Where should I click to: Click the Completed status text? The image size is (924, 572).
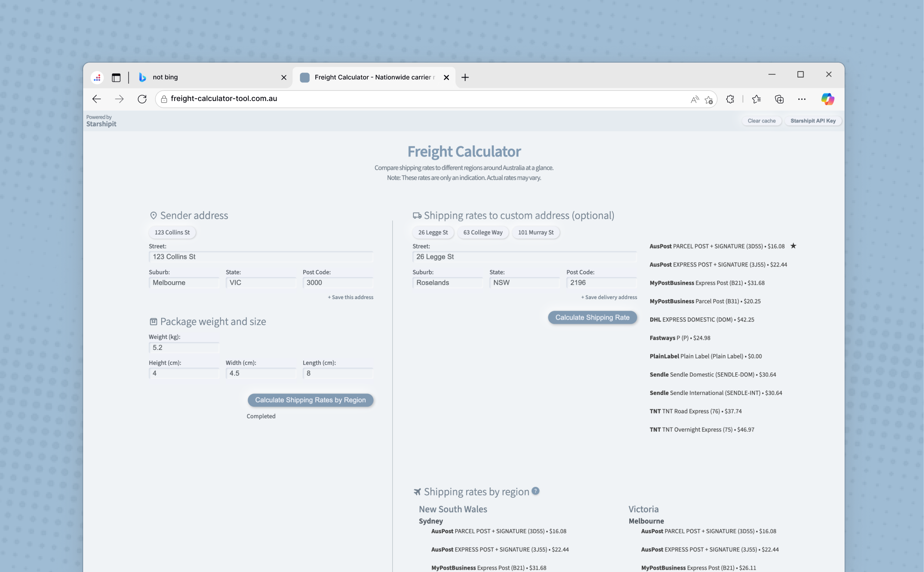pos(261,416)
